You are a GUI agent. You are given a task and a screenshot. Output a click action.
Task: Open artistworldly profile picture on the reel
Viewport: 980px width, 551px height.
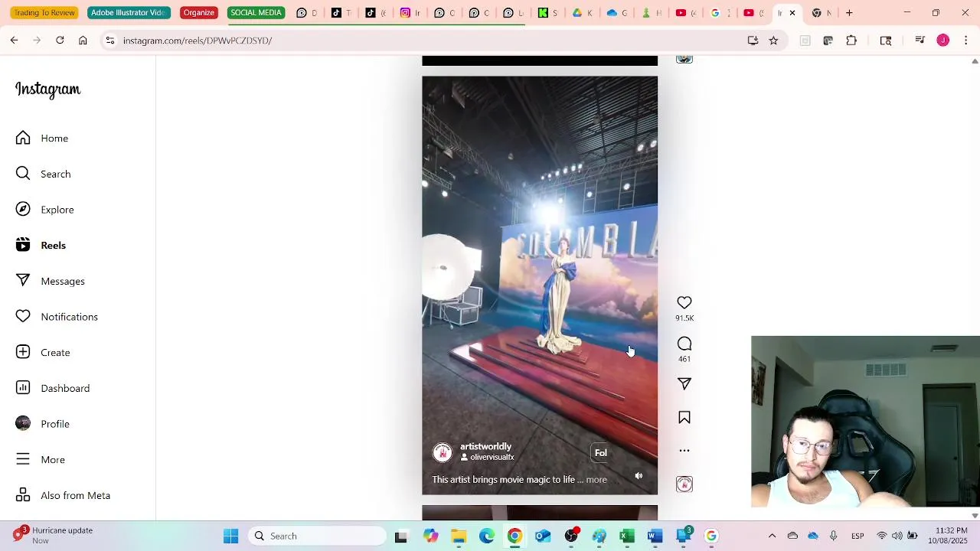click(x=443, y=452)
